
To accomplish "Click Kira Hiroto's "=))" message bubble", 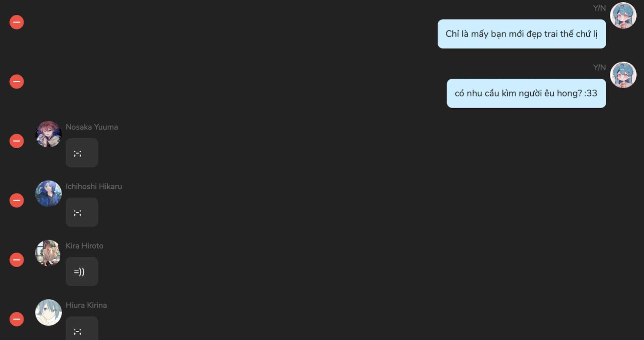I will [82, 271].
